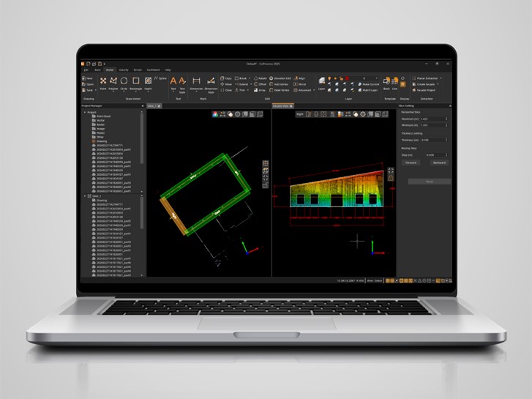Screen dimensions: 532x399
Task: Choose the Spline tool
Action: (160, 78)
